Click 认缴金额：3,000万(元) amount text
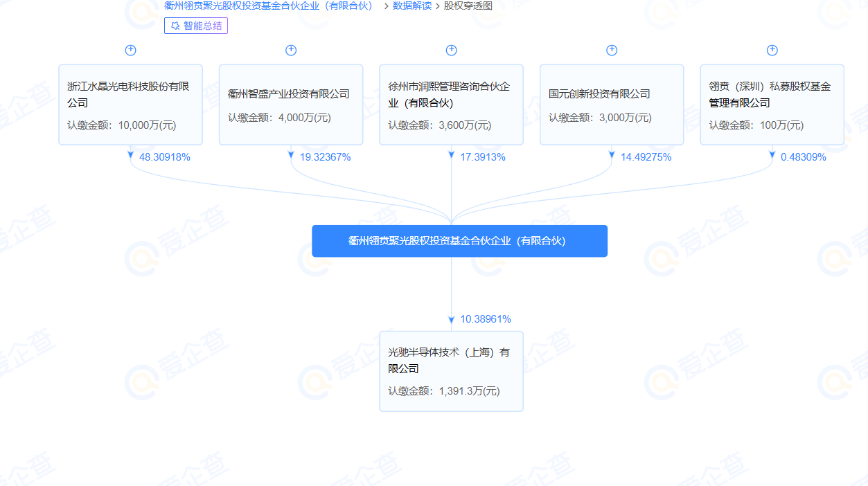 [601, 118]
